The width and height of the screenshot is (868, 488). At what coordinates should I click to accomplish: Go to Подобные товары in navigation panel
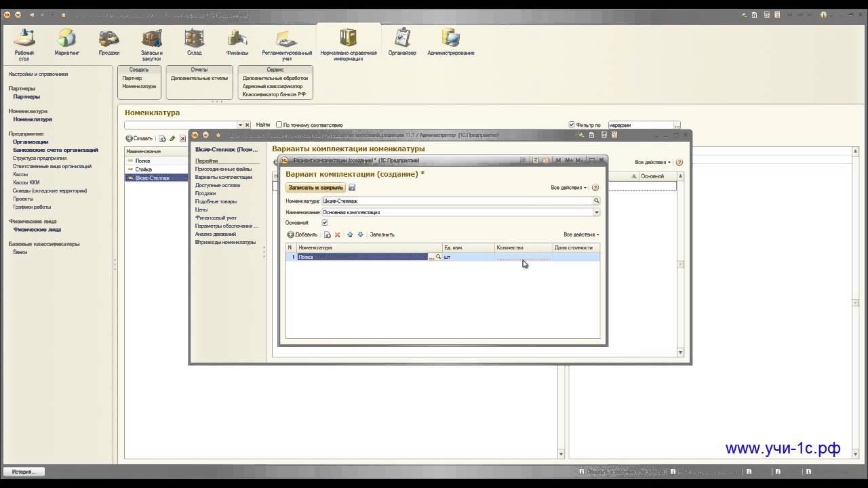coord(216,201)
